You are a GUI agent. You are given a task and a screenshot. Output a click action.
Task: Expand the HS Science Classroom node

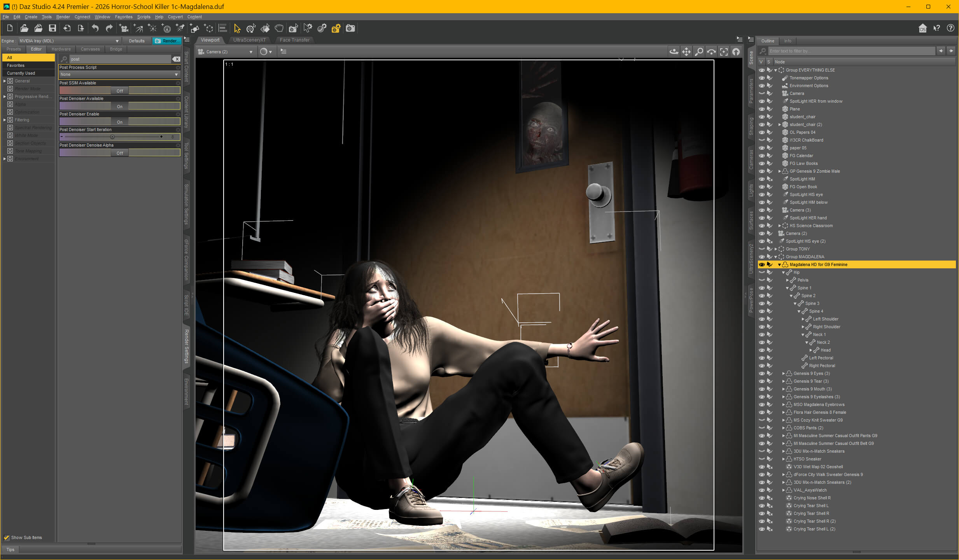point(779,226)
